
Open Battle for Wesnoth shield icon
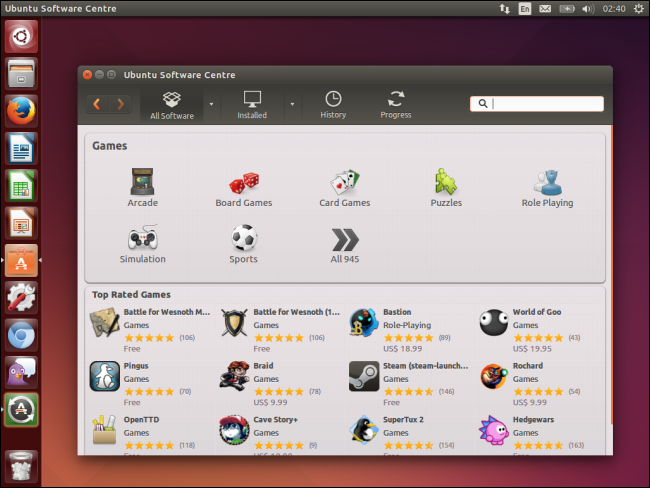[234, 322]
